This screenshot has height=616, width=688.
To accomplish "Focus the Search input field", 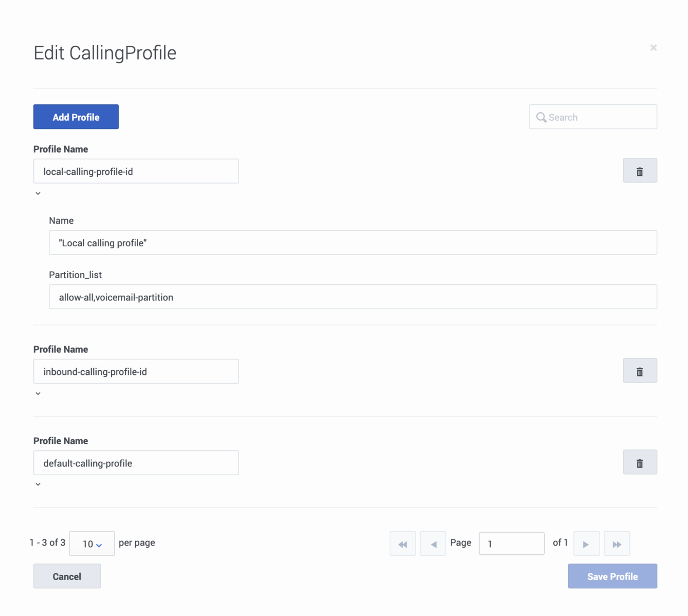I will click(x=593, y=117).
